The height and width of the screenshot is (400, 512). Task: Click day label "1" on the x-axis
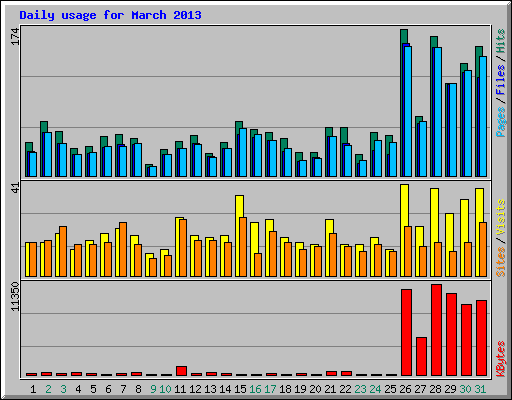pyautogui.click(x=33, y=389)
